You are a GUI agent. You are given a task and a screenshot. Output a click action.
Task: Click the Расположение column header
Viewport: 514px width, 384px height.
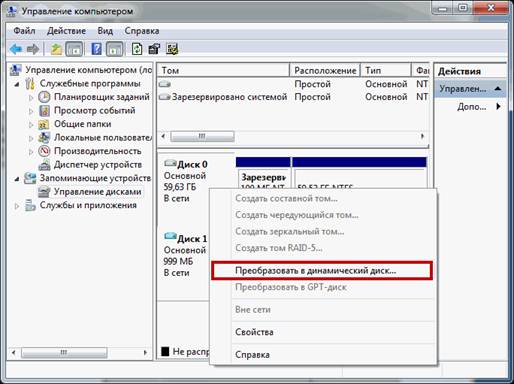pyautogui.click(x=325, y=70)
